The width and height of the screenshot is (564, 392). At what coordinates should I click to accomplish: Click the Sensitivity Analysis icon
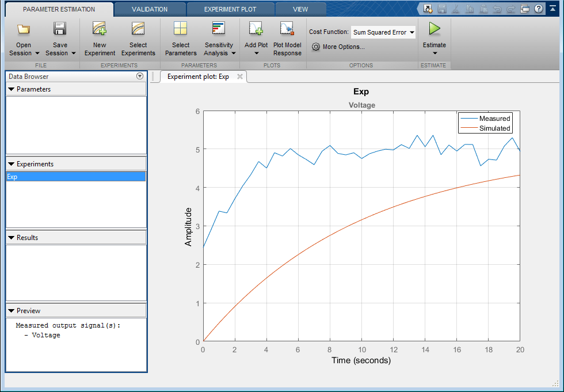218,28
